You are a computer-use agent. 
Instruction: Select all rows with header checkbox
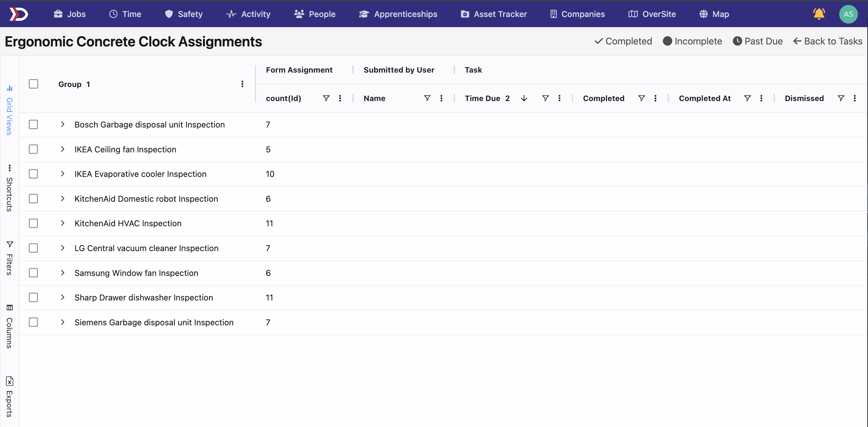click(33, 84)
